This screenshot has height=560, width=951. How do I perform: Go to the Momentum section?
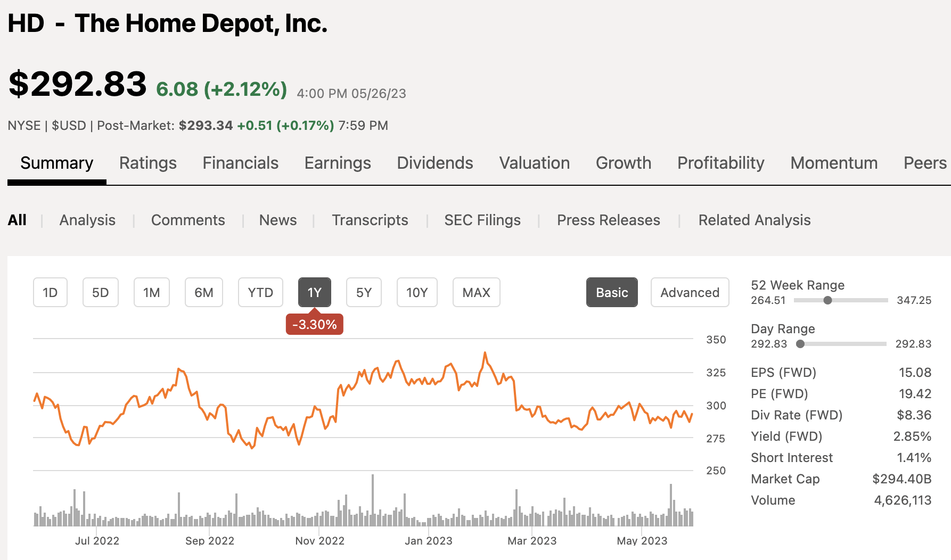pos(833,163)
